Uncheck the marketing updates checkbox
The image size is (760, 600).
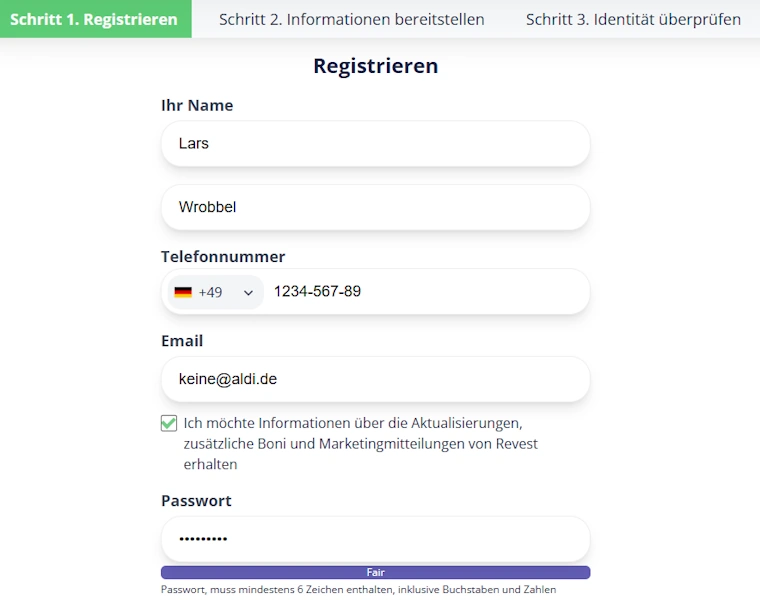click(169, 423)
